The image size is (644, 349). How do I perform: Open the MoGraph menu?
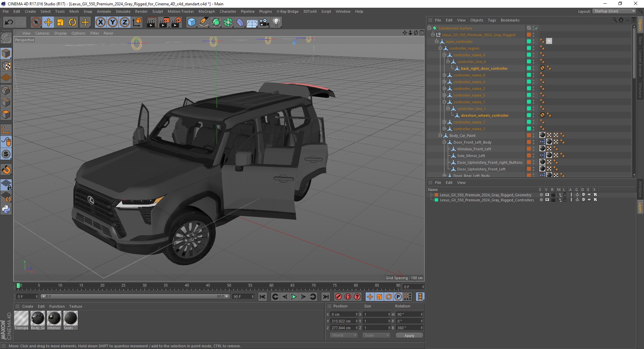coord(207,11)
